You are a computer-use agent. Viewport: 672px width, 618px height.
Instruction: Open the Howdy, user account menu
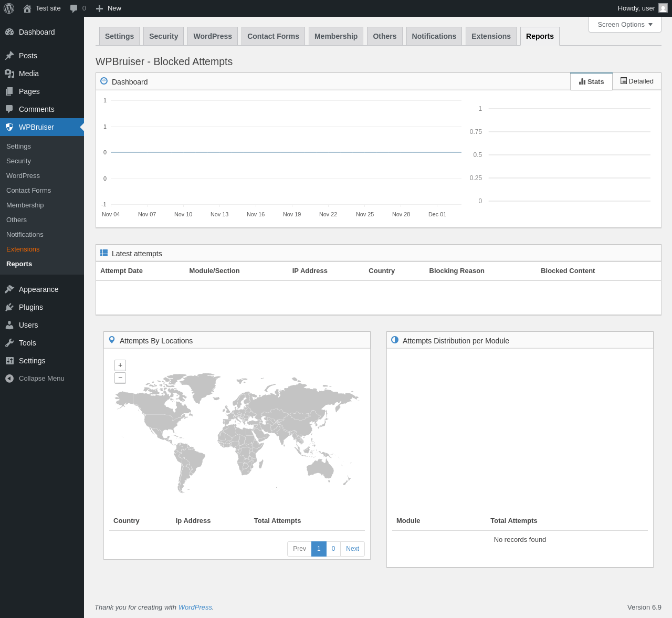(x=642, y=8)
